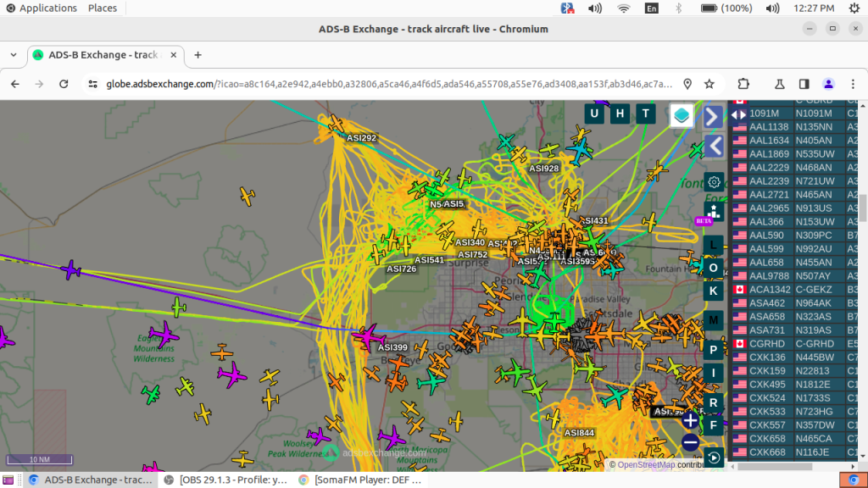Click registration N964AK in table
This screenshot has width=868, height=488.
pyautogui.click(x=814, y=303)
